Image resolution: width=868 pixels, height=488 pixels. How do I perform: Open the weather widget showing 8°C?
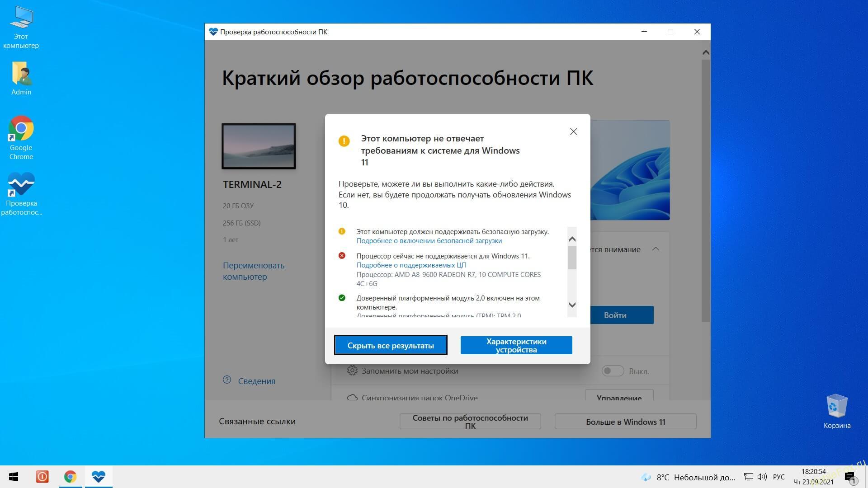point(688,477)
